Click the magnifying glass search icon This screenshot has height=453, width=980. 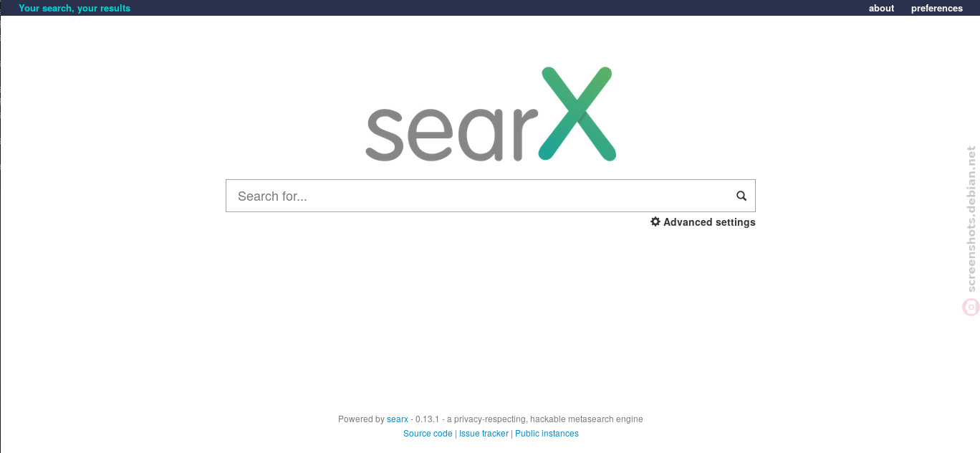click(741, 196)
